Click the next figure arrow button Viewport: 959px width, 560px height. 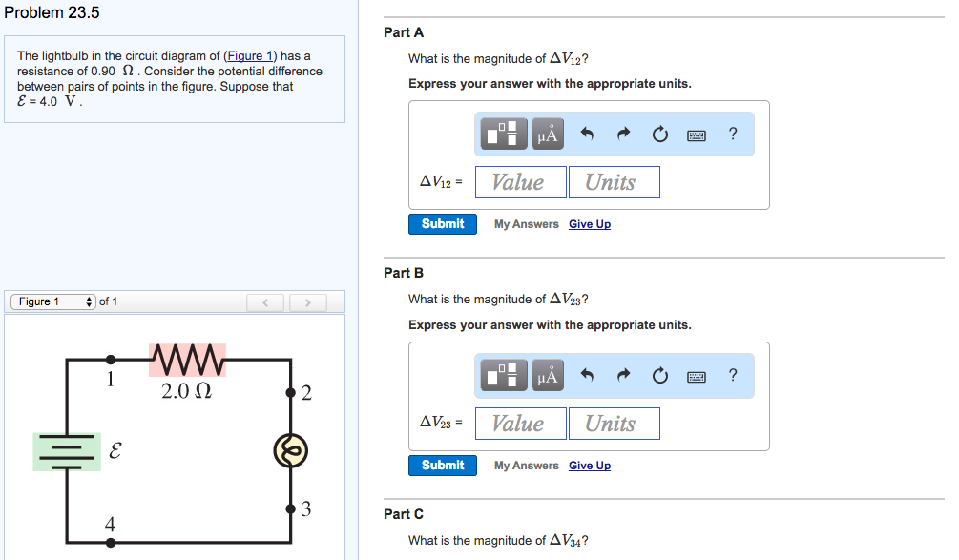pyautogui.click(x=307, y=302)
